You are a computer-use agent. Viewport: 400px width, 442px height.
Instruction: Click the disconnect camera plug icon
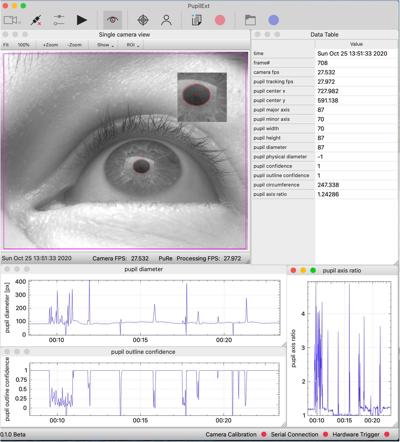tap(36, 20)
